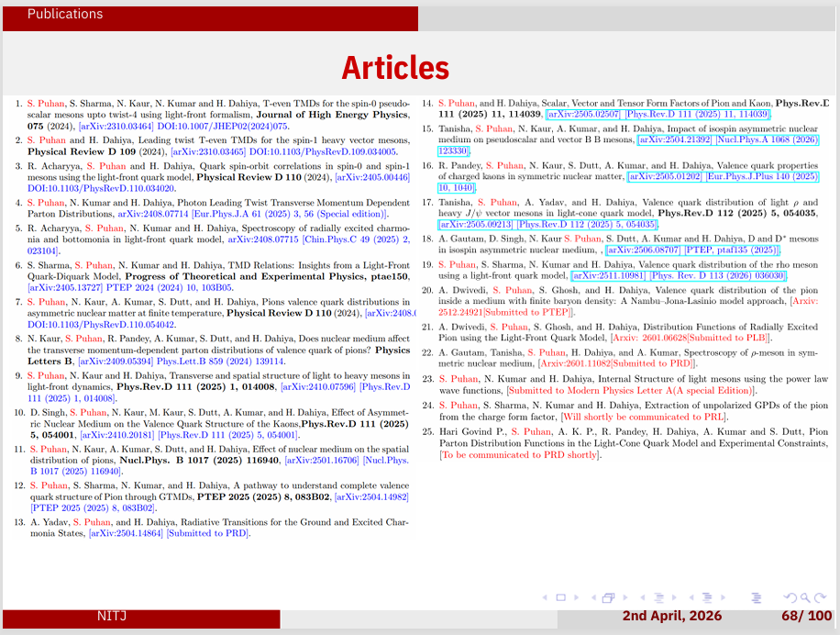Open arXiv:2405.00446 link in article 3
The image size is (840, 635).
372,177
